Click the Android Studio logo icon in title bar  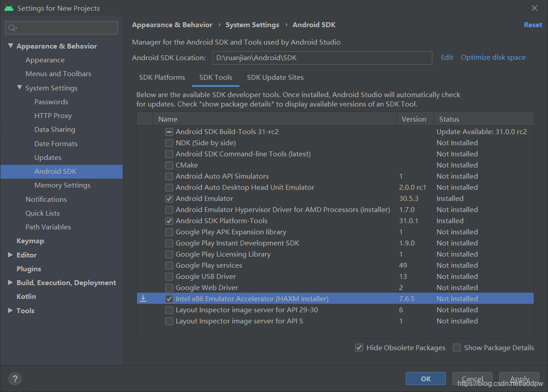pos(8,8)
